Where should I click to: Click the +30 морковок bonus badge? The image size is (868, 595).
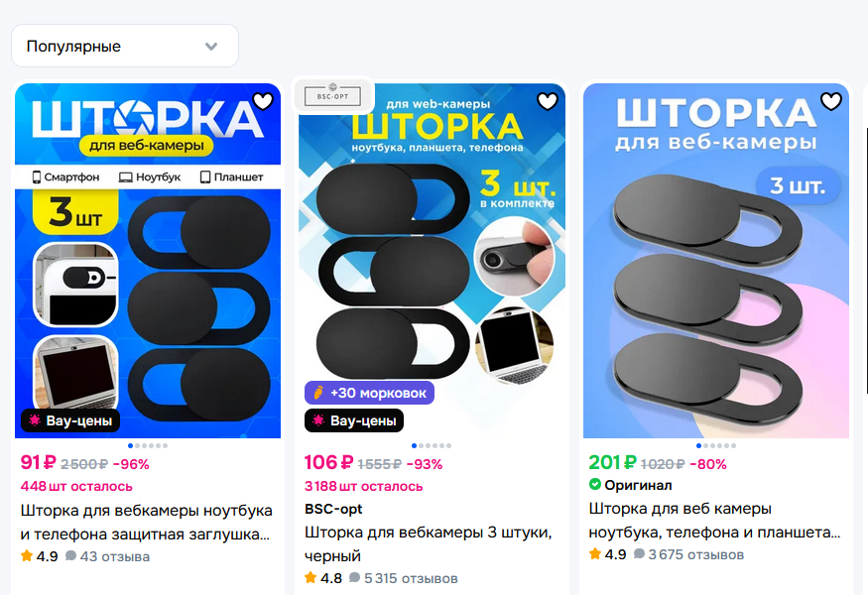pyautogui.click(x=369, y=393)
